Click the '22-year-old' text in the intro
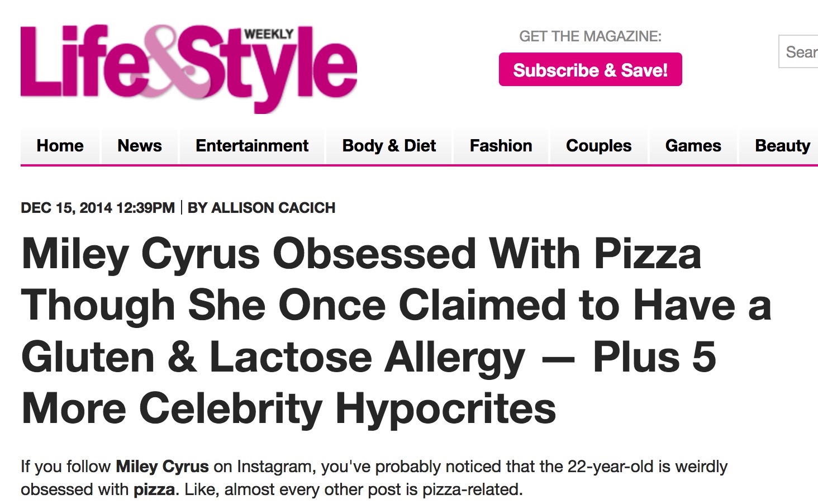The width and height of the screenshot is (818, 504). point(612,466)
